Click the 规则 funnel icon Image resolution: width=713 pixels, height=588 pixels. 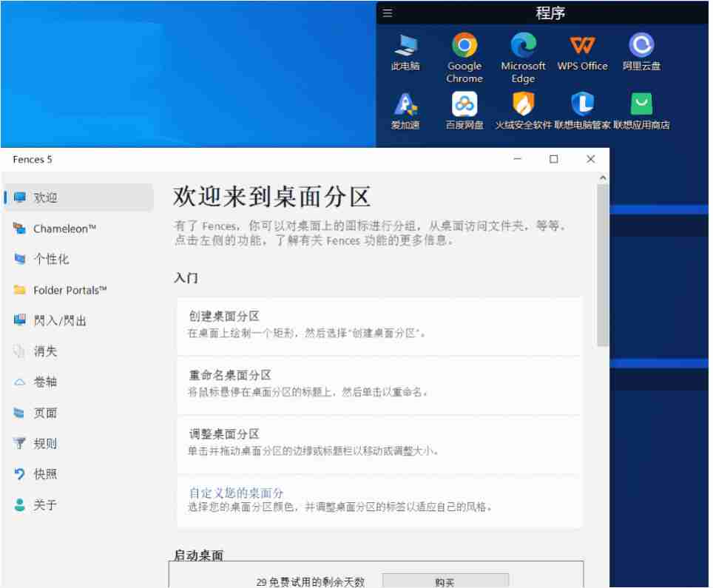point(19,443)
